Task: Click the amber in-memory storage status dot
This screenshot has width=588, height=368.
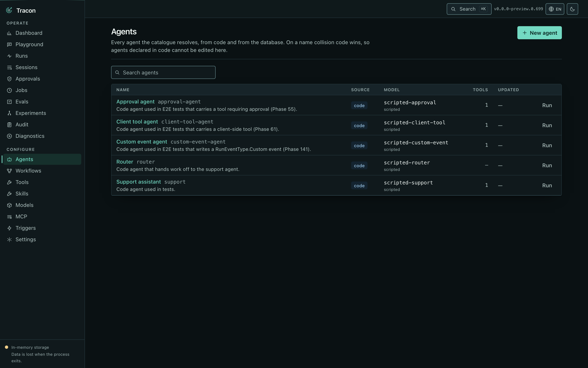Action: 7,347
